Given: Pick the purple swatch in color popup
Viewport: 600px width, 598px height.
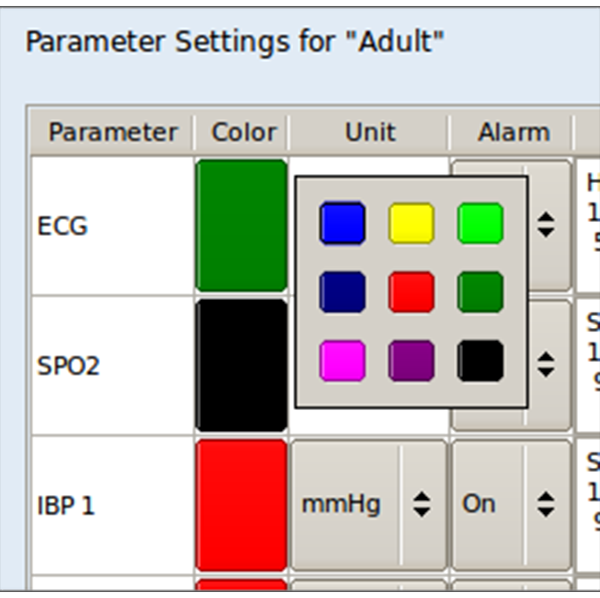Looking at the screenshot, I should 411,361.
